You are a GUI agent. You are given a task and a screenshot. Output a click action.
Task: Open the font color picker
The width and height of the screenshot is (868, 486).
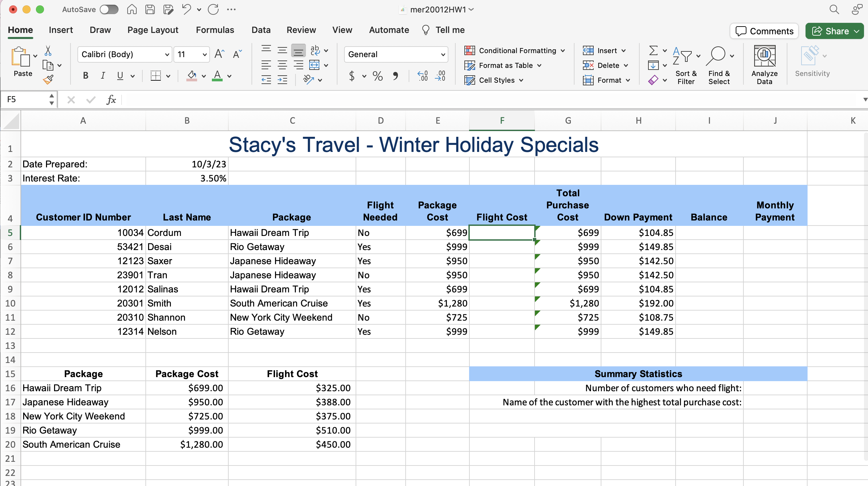(x=229, y=76)
